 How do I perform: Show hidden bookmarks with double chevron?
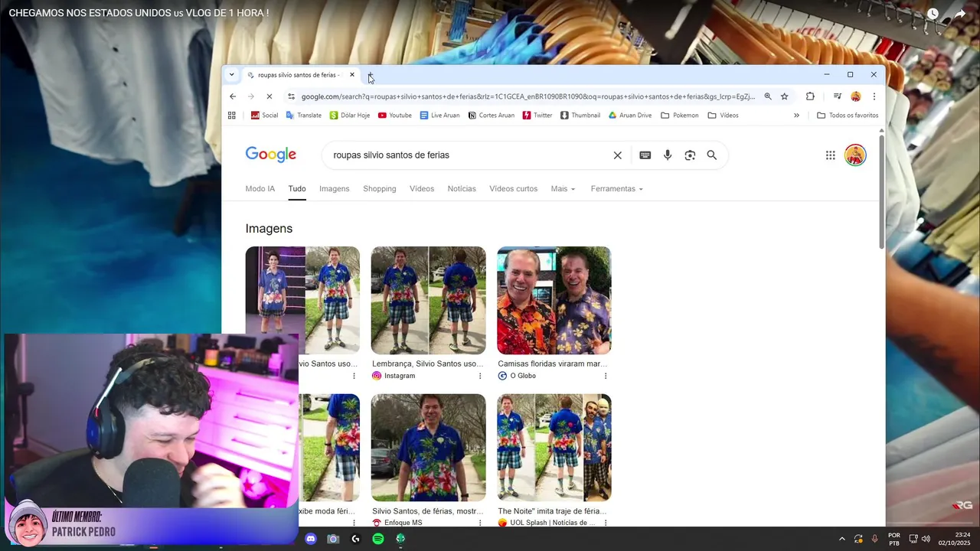tap(796, 116)
